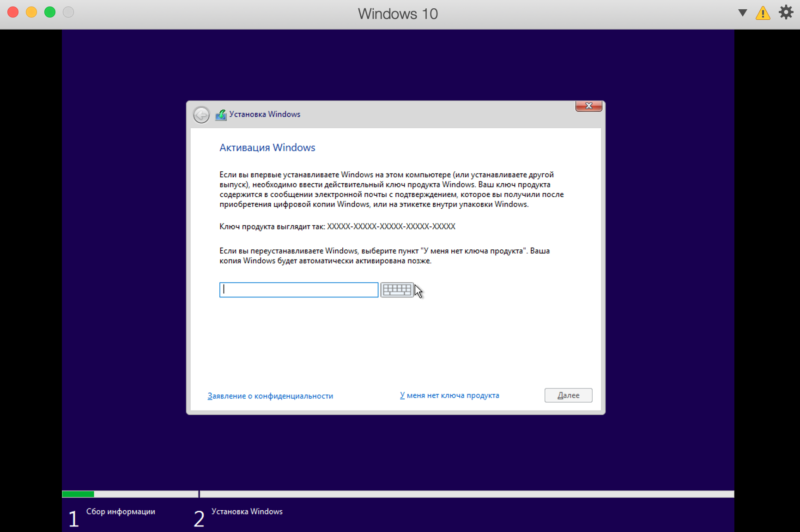Click the 'Активация Windows' heading
Image resolution: width=800 pixels, height=532 pixels.
point(267,147)
